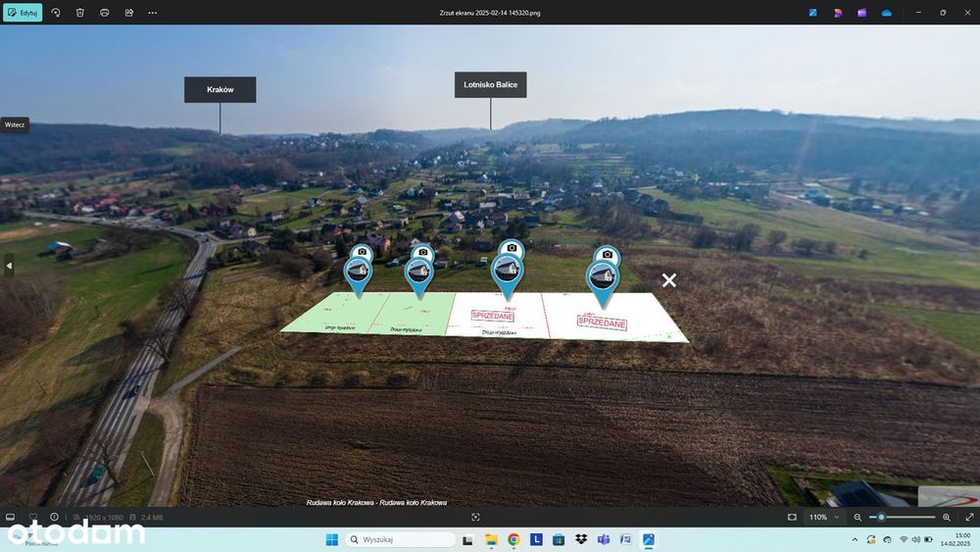Click the Kraków label in the panorama
This screenshot has width=980, height=552.
point(220,89)
